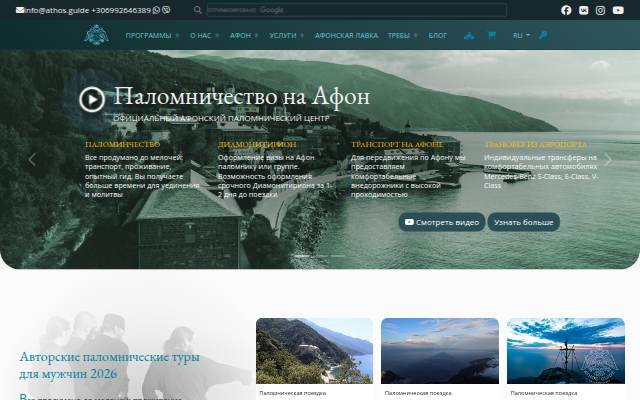Open the ПАЛОМНИЧЕСТВО heading link

point(122,144)
